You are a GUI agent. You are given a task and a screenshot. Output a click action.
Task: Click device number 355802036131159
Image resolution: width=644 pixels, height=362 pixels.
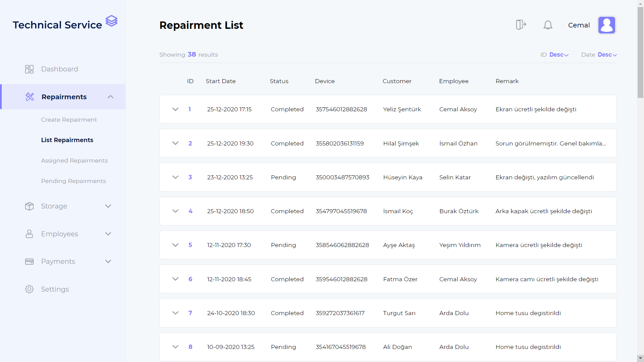point(340,143)
